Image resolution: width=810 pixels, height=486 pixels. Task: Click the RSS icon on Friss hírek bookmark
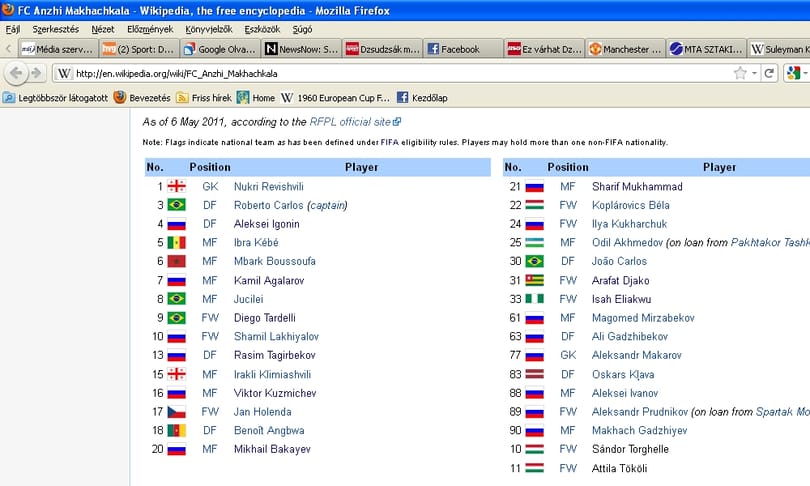click(x=182, y=98)
